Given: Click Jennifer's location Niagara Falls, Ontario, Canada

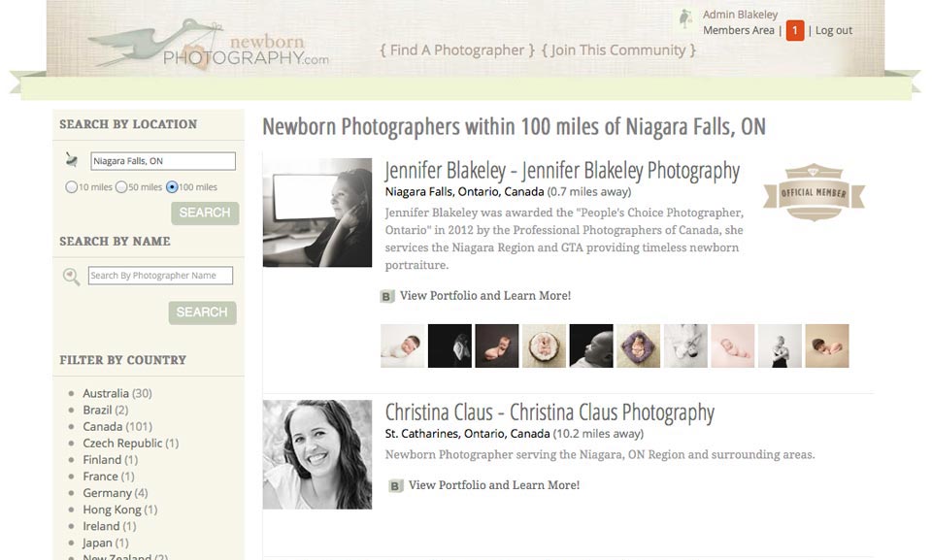Looking at the screenshot, I should [x=464, y=192].
